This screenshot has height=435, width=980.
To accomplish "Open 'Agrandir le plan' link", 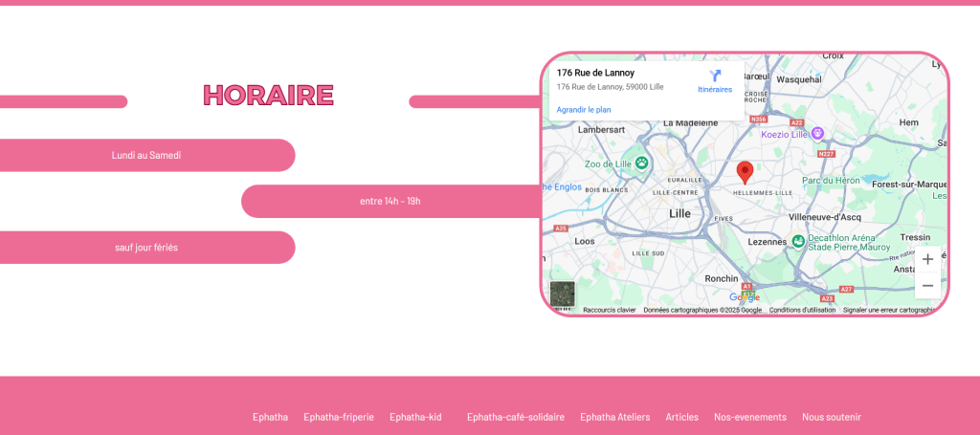I will tap(584, 110).
